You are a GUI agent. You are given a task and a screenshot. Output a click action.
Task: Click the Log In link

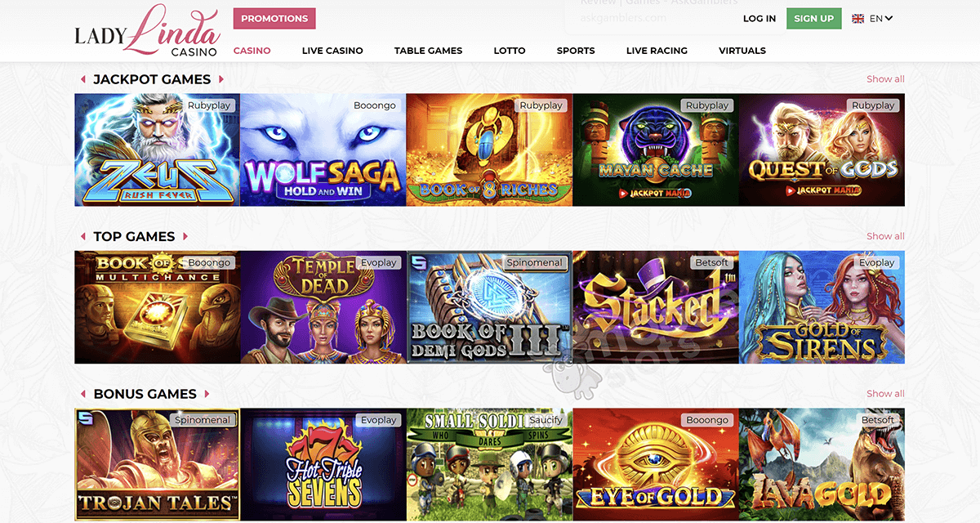tap(759, 19)
